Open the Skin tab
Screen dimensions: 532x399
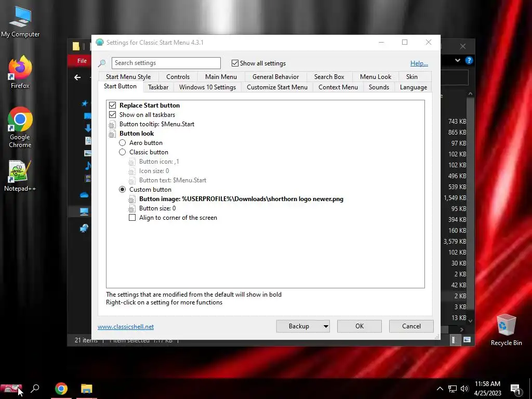[411, 77]
